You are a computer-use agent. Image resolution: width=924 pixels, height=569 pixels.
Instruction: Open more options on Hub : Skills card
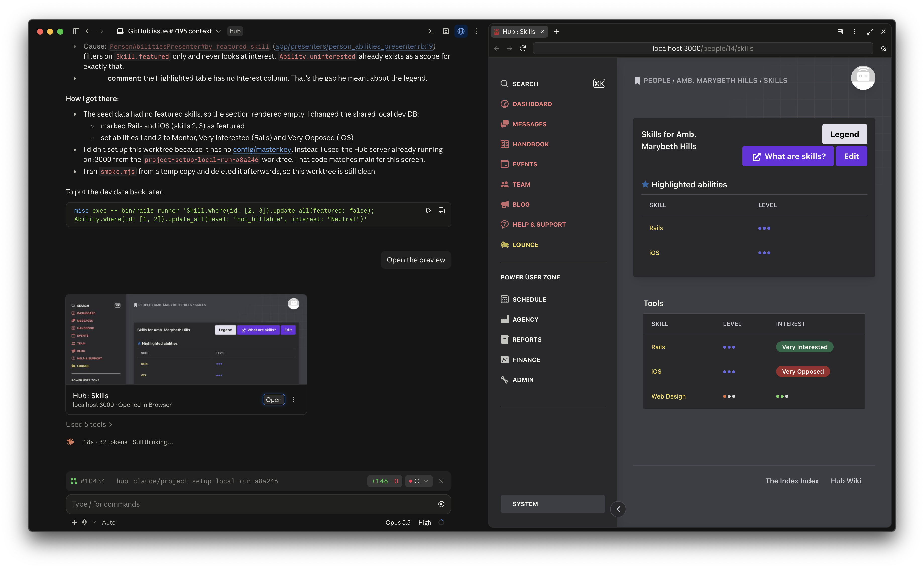(294, 399)
